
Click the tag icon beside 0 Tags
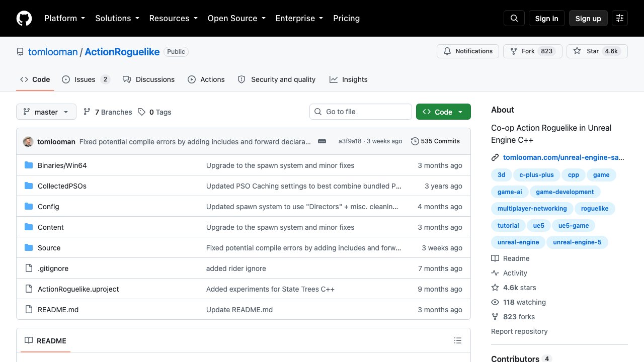[142, 112]
